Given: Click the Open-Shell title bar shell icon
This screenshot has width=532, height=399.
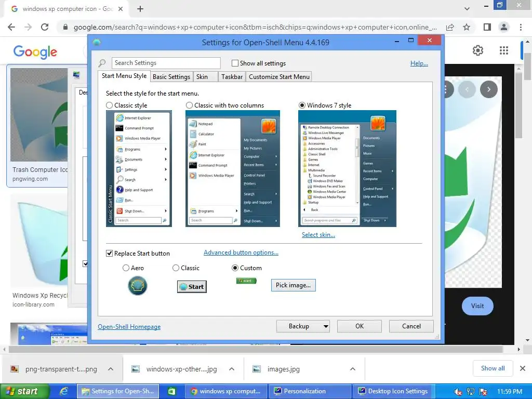Looking at the screenshot, I should pos(97,43).
